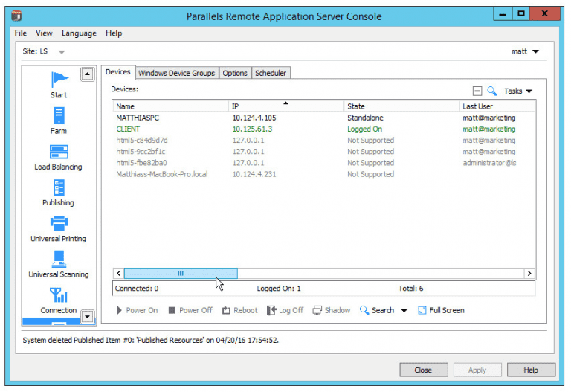Expand the Site: LS dropdown arrow
The image size is (571, 392).
[62, 52]
